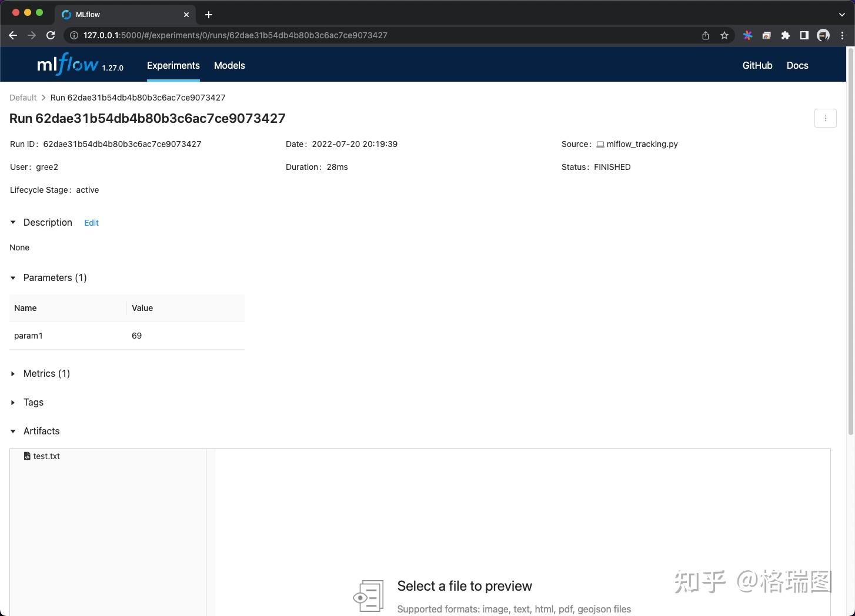
Task: Bookmark the page with the star icon
Action: 724,35
